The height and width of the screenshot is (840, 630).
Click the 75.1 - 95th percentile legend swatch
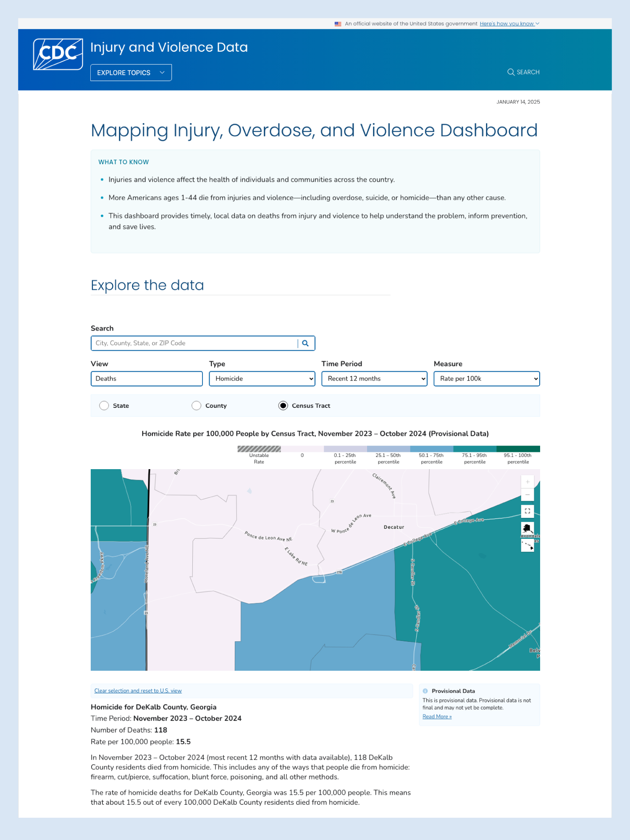coord(475,449)
